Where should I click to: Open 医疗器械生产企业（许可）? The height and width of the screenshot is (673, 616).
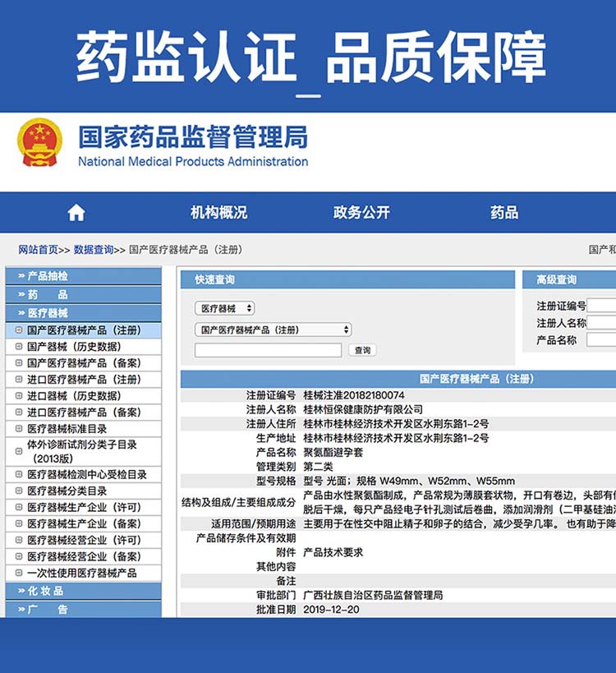click(84, 507)
